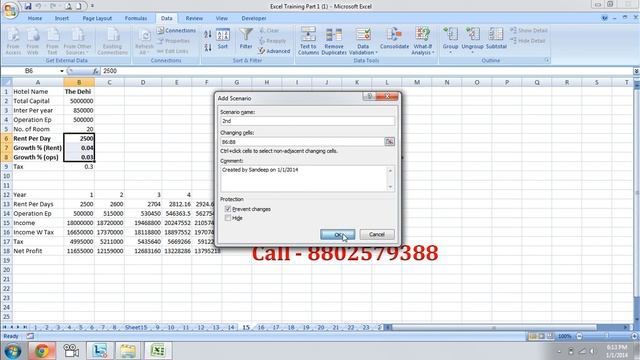The image size is (640, 360).
Task: Open Chrome from the taskbar
Action: pos(42,351)
